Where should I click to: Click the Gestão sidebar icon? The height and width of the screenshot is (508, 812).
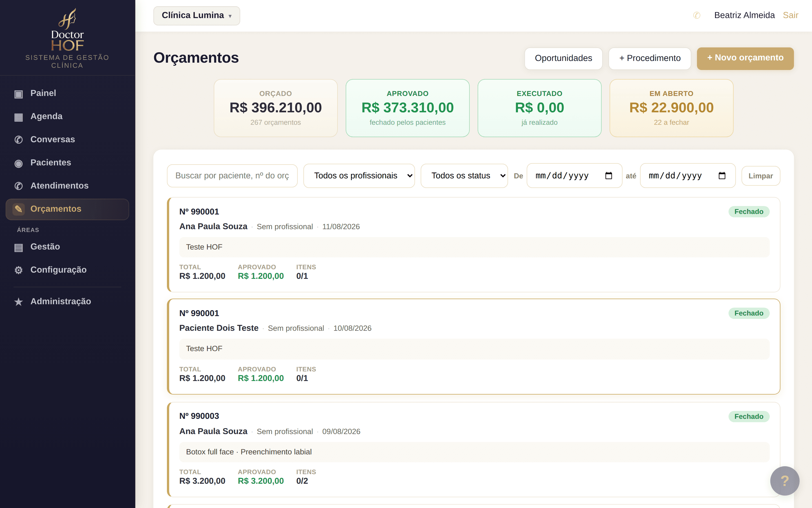click(18, 247)
